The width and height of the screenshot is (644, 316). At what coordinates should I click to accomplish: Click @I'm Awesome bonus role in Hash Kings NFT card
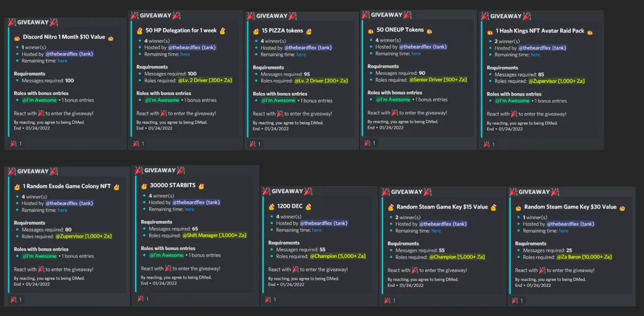point(512,101)
